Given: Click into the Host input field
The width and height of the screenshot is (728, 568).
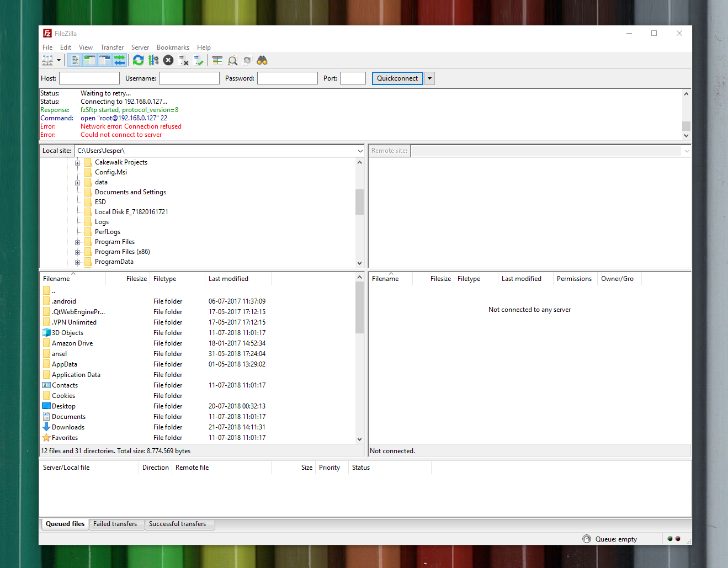Looking at the screenshot, I should 89,78.
